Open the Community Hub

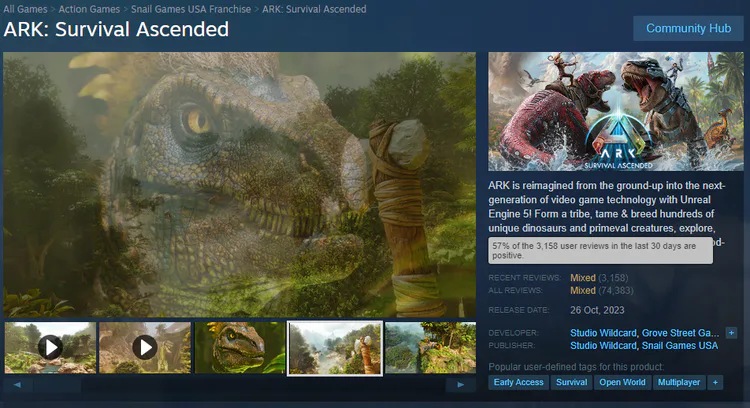[688, 28]
